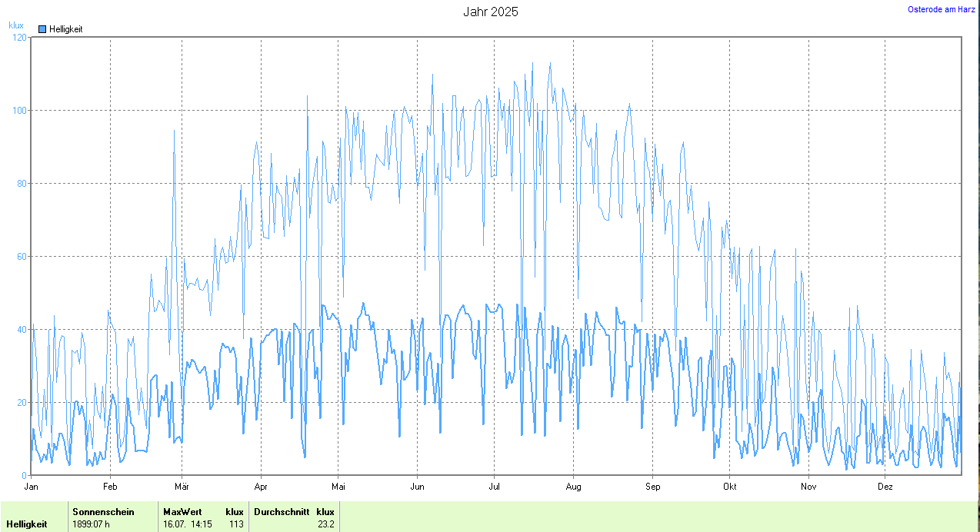Screen dimensions: 980x532
Task: Click the Sonnenschein column header
Action: 103,511
